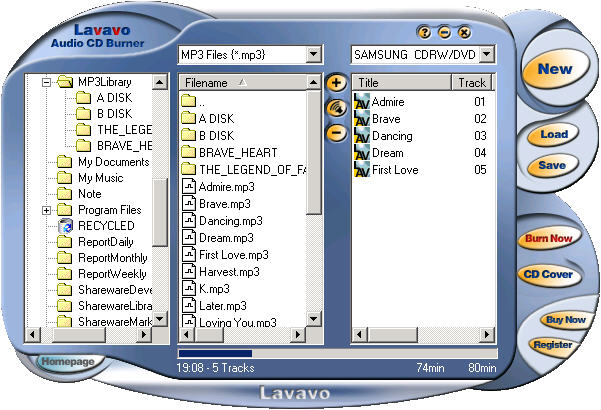Click the parent folder '..' icon
The width and height of the screenshot is (601, 410).
coord(188,101)
